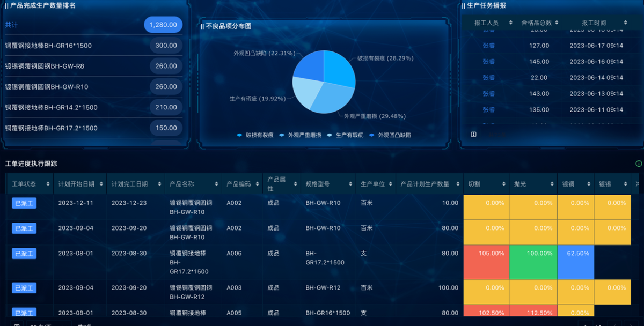Image resolution: width=644 pixels, height=326 pixels.
Task: Sort the 切割 process column
Action: point(504,184)
